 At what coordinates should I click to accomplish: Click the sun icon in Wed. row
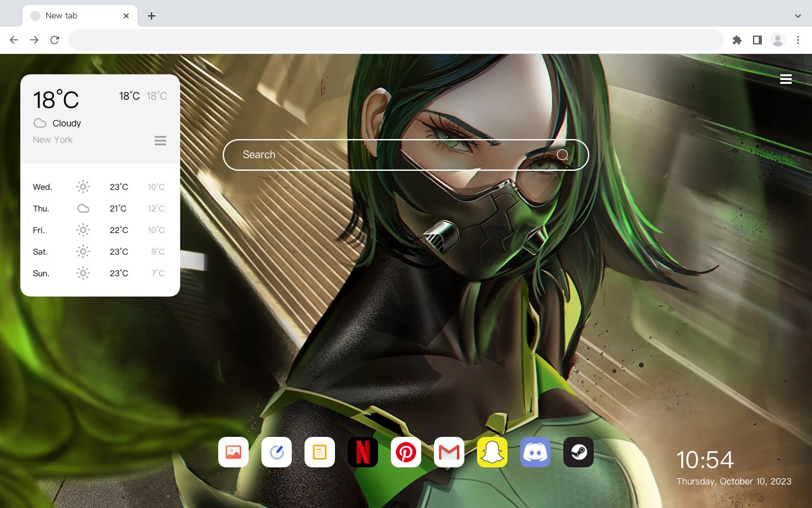pyautogui.click(x=83, y=187)
